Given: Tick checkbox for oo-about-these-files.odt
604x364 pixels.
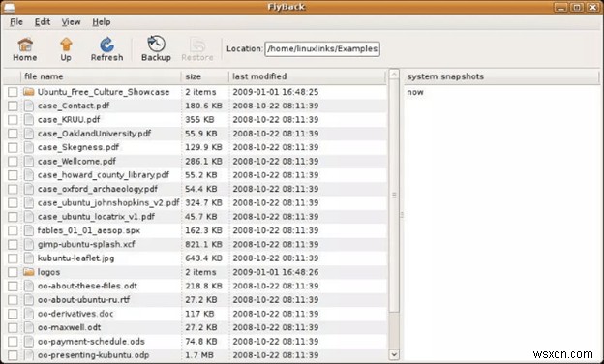Looking at the screenshot, I should pyautogui.click(x=13, y=287).
